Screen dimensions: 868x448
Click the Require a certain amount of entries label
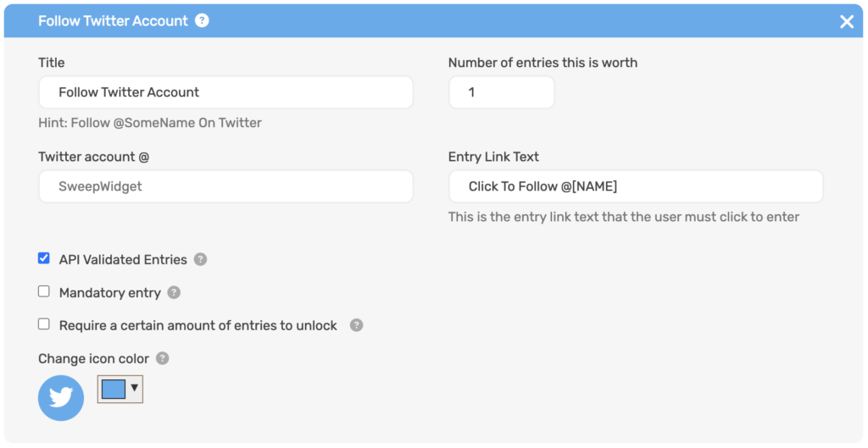pos(198,326)
